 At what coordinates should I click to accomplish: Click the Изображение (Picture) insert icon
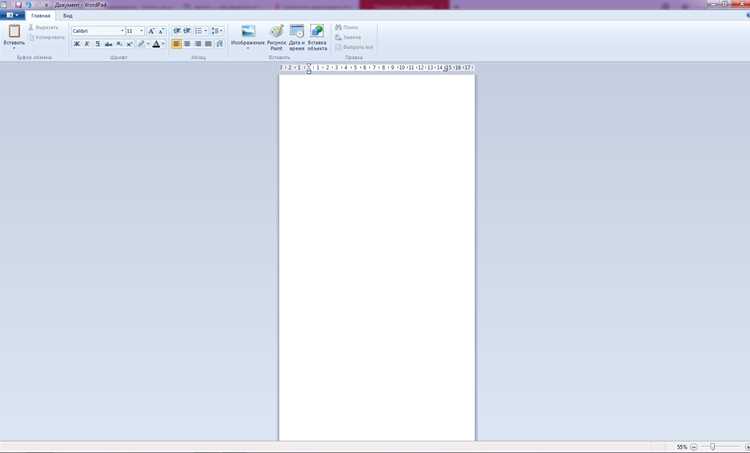click(x=248, y=31)
